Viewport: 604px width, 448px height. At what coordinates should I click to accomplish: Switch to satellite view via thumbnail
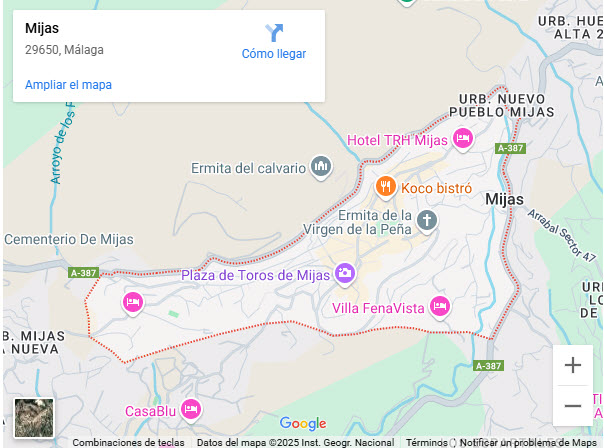(x=34, y=418)
